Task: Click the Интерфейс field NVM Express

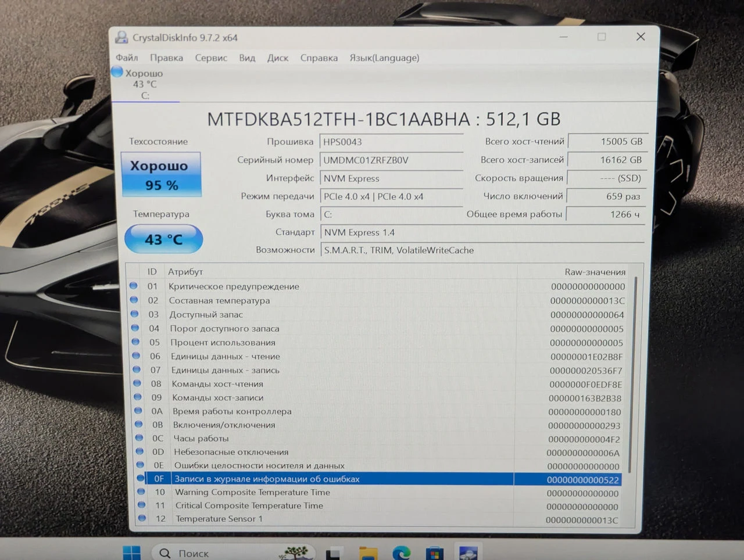Action: pos(391,178)
